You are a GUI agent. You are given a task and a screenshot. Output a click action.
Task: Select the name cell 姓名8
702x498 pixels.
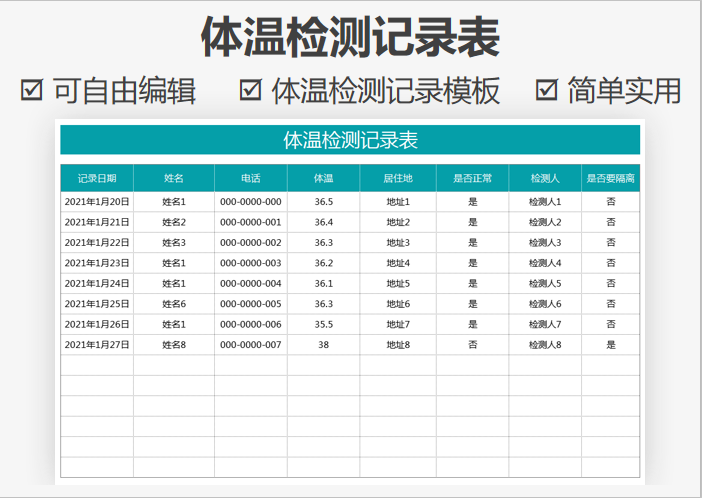click(174, 345)
